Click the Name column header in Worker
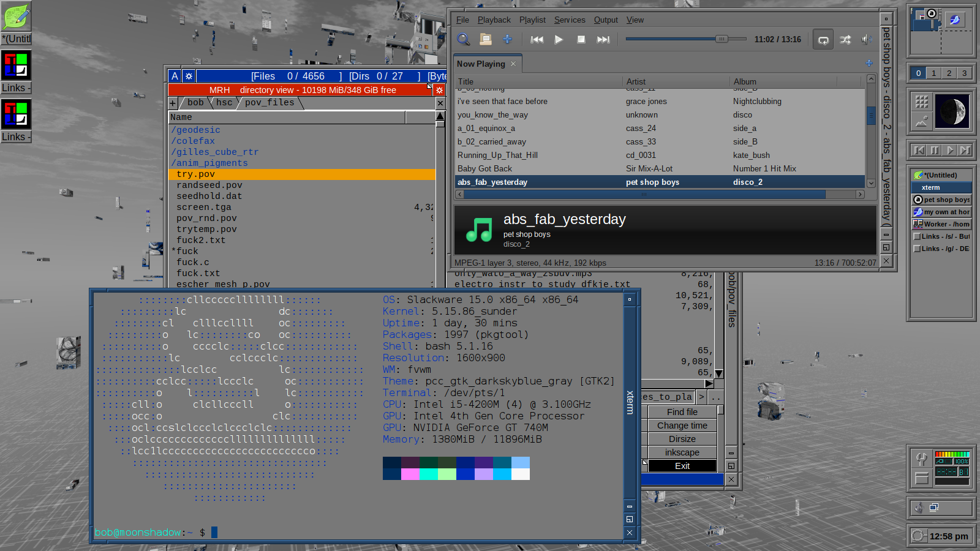 tap(287, 117)
